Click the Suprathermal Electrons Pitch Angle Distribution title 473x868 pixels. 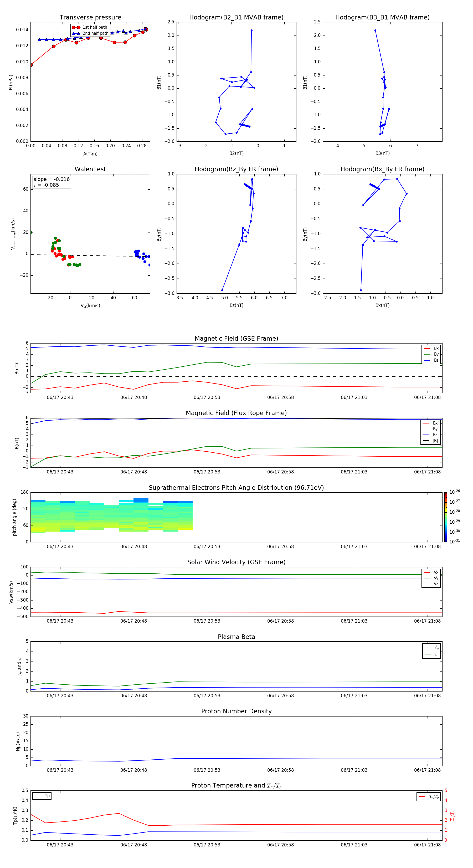click(x=236, y=488)
